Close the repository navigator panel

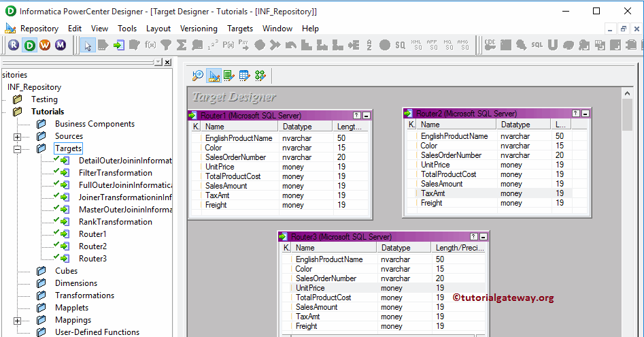[x=167, y=62]
